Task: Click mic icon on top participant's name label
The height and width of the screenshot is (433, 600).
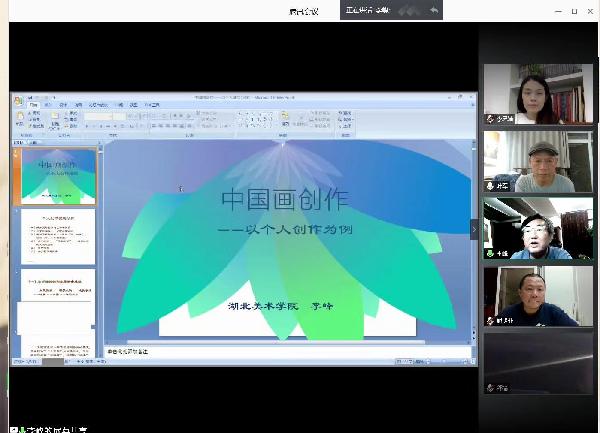Action: coord(490,118)
